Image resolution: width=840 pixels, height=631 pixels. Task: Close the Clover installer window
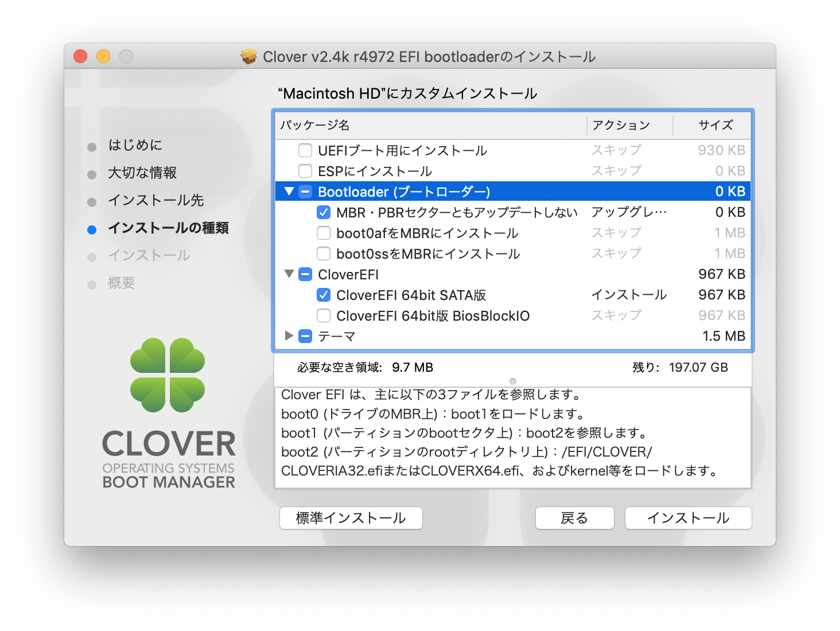click(80, 56)
